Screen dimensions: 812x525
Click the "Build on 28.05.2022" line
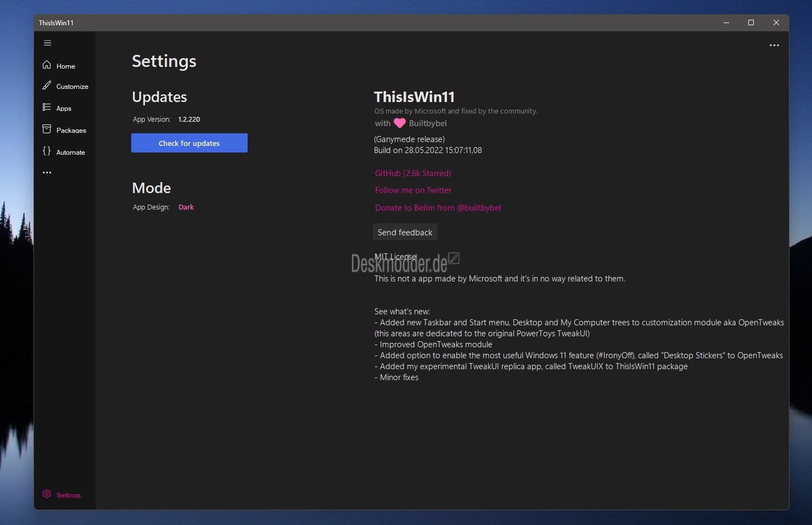click(x=428, y=150)
